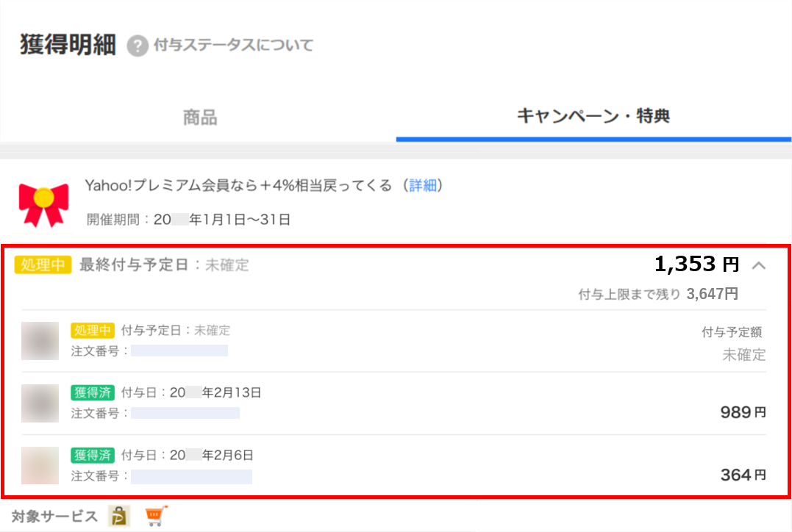792x532 pixels.
Task: Click the question mark help icon
Action: pyautogui.click(x=138, y=46)
